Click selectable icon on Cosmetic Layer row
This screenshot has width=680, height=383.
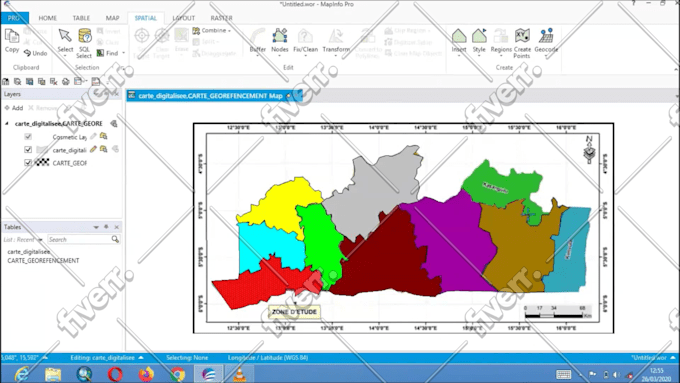click(x=104, y=136)
